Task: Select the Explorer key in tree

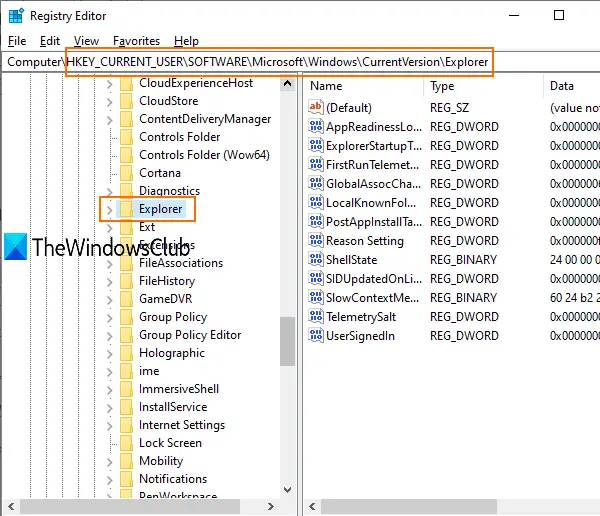Action: [160, 209]
